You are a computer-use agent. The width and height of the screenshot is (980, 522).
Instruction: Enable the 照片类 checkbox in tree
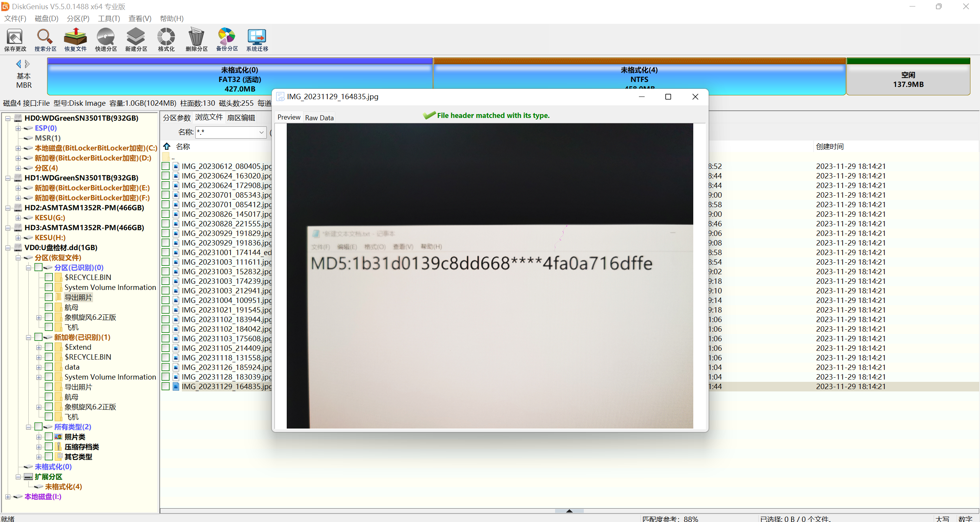click(49, 437)
